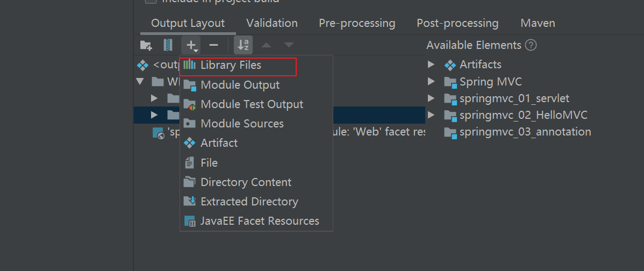This screenshot has width=644, height=271.
Task: Click the Remove minus toolbar icon
Action: click(x=213, y=45)
